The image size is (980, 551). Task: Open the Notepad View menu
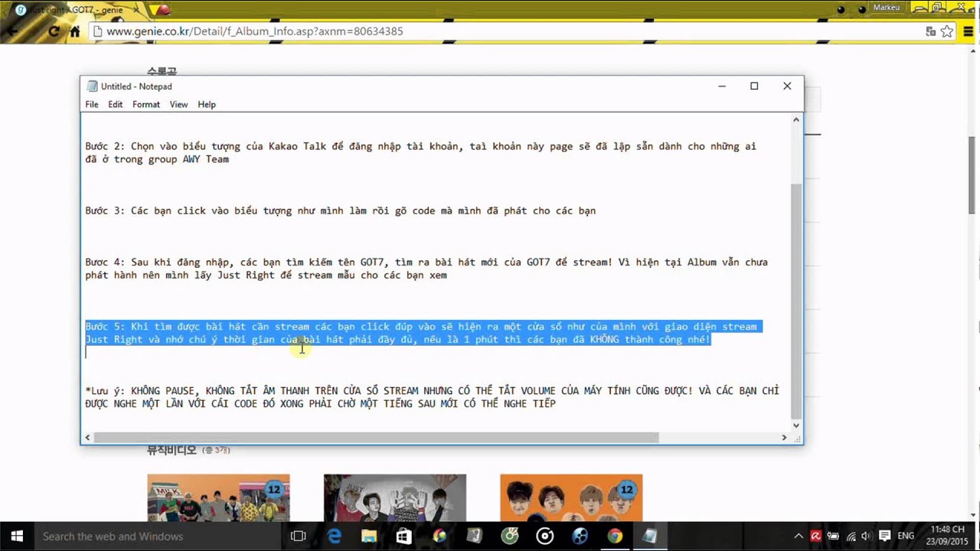[178, 104]
